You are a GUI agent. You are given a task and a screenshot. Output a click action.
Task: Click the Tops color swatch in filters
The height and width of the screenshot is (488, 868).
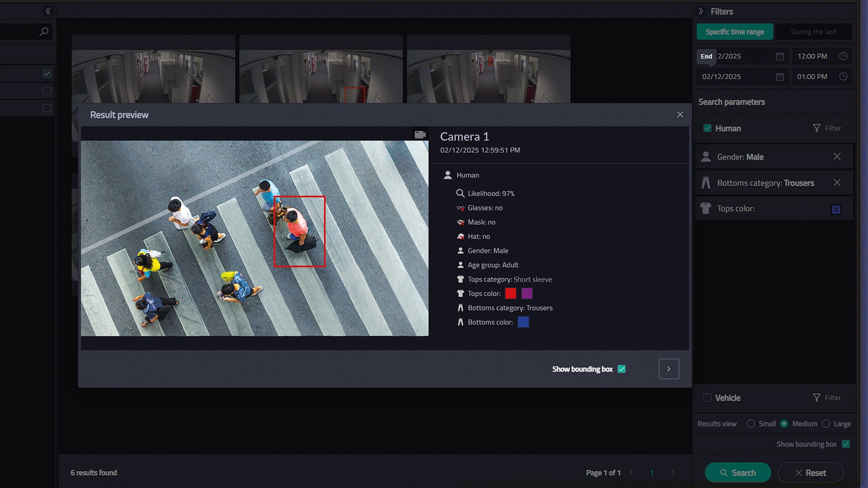coord(836,210)
